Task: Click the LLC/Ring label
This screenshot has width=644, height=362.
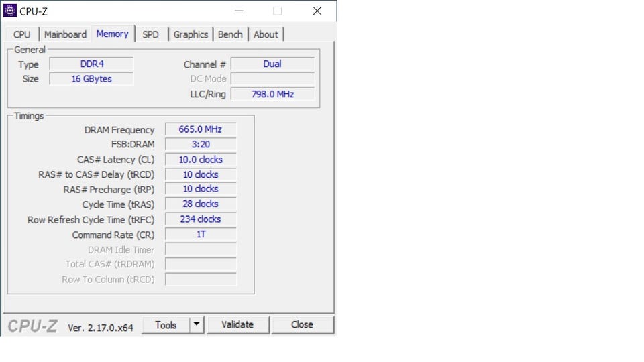Action: click(x=208, y=95)
